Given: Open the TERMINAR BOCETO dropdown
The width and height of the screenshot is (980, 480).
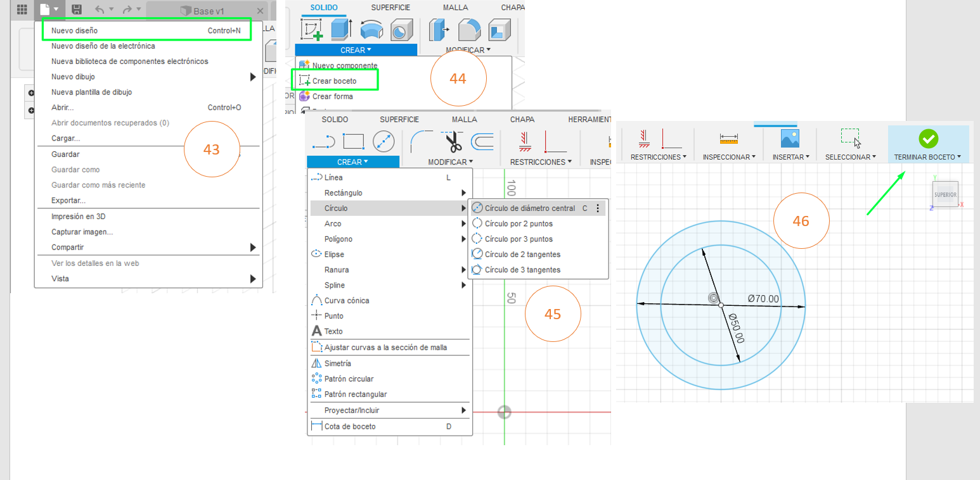Looking at the screenshot, I should click(927, 157).
